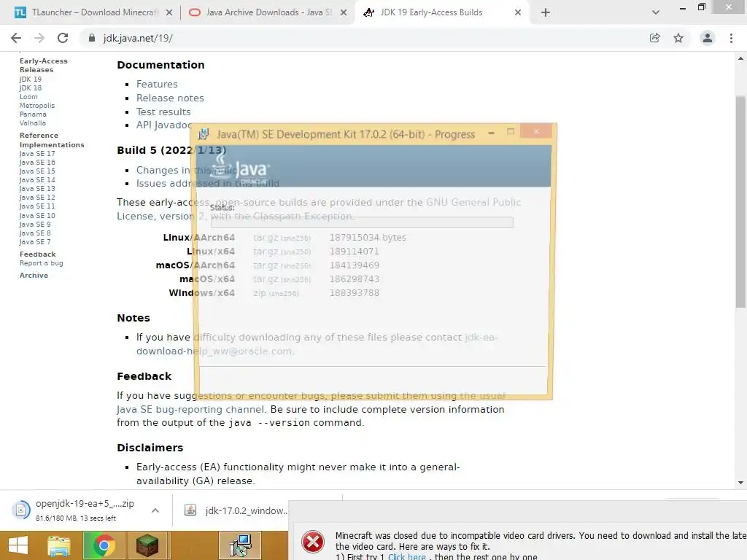The height and width of the screenshot is (560, 747).
Task: Open the Archive sidebar link
Action: click(34, 275)
